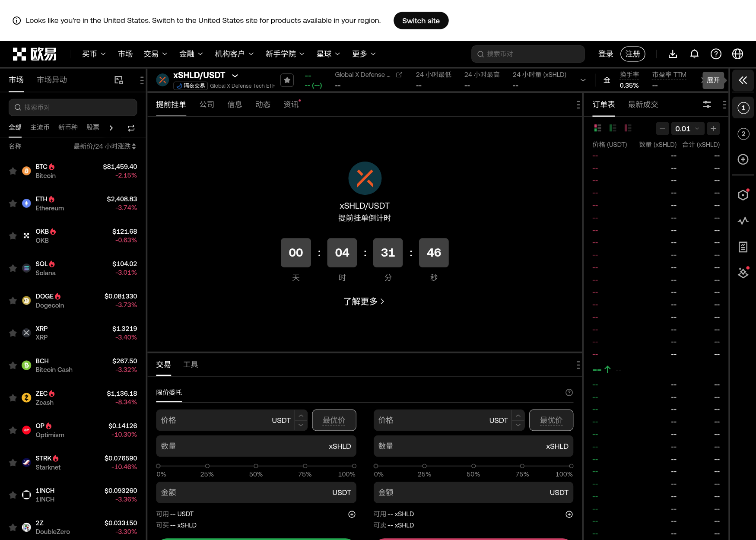Click the 注册 button

[x=633, y=54]
